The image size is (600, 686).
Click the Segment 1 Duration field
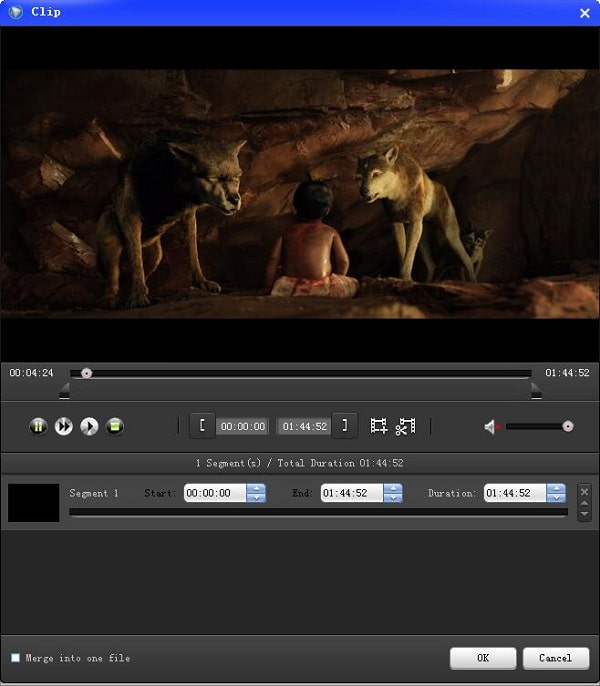(x=515, y=493)
